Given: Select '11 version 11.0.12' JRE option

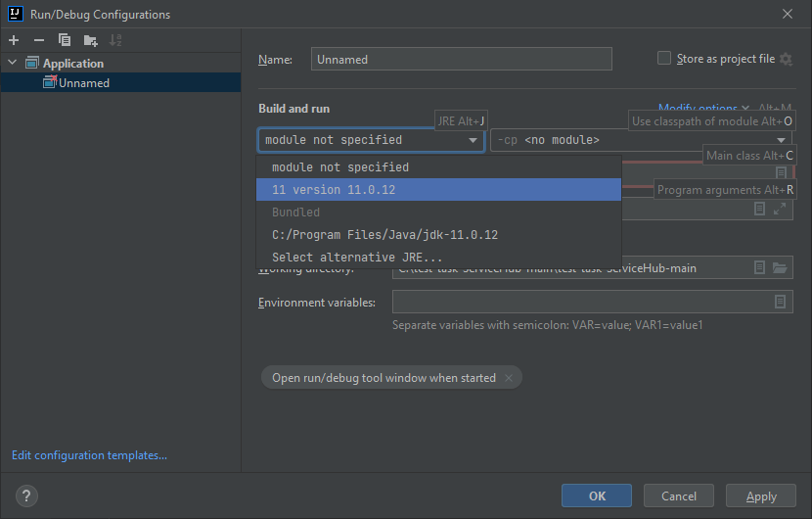Looking at the screenshot, I should click(x=438, y=189).
